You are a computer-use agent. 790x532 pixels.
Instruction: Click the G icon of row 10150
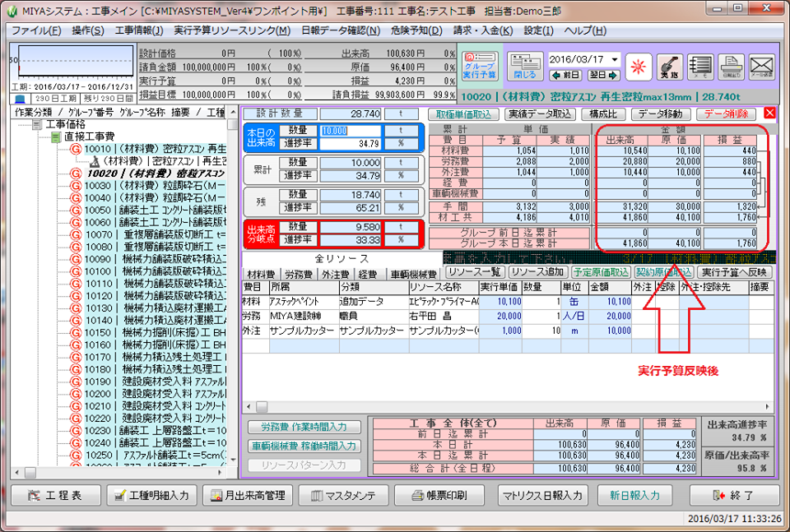pyautogui.click(x=76, y=333)
